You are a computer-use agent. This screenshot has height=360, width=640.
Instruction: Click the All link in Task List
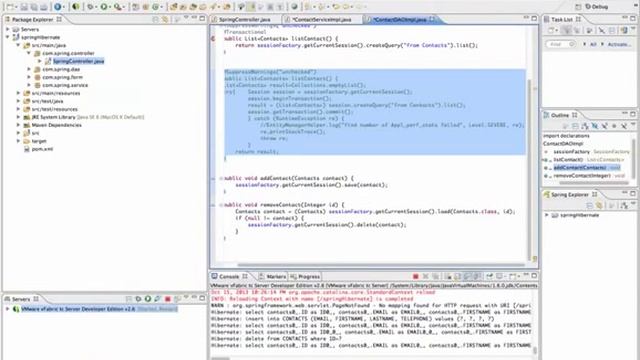[x=593, y=44]
